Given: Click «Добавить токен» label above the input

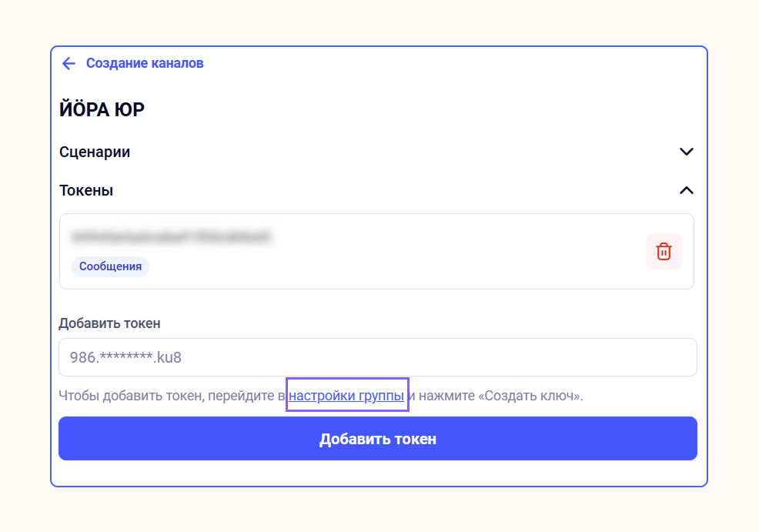Looking at the screenshot, I should [109, 323].
